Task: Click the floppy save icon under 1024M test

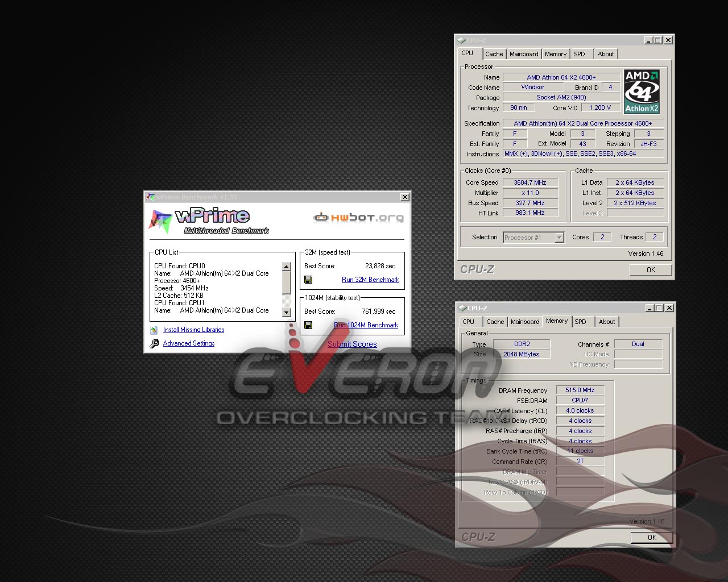Action: point(308,325)
